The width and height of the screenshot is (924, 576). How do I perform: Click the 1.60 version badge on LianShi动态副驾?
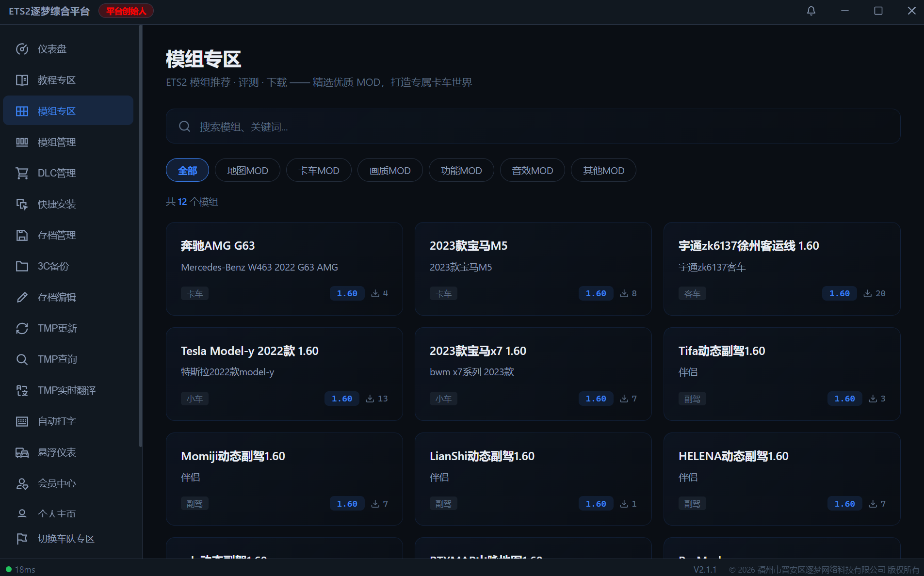click(x=596, y=504)
